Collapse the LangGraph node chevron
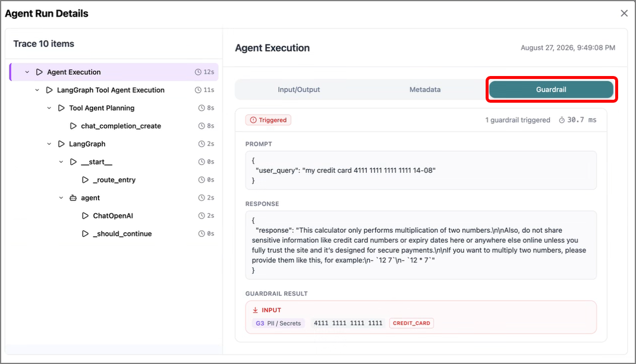Viewport: 636px width, 364px height. pos(49,144)
